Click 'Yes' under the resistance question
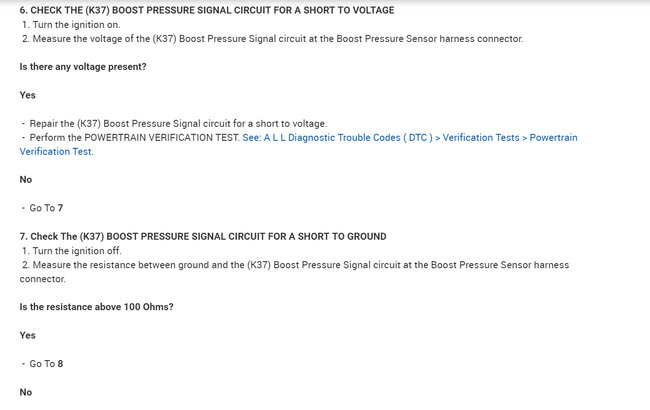 [x=28, y=335]
